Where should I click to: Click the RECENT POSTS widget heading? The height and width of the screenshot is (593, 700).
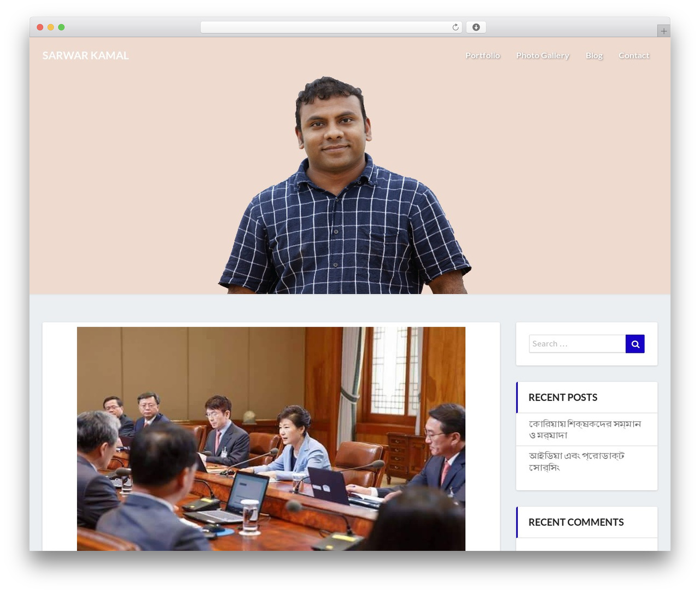tap(563, 398)
